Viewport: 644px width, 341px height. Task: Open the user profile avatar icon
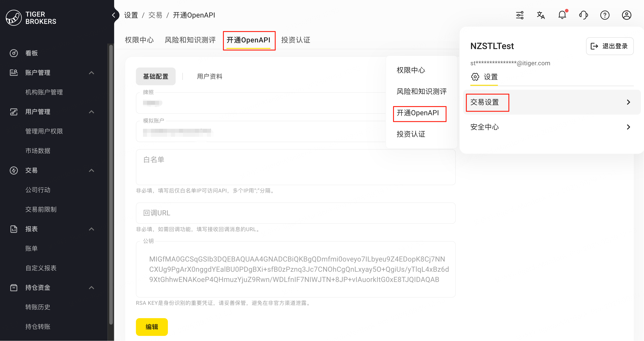[626, 15]
